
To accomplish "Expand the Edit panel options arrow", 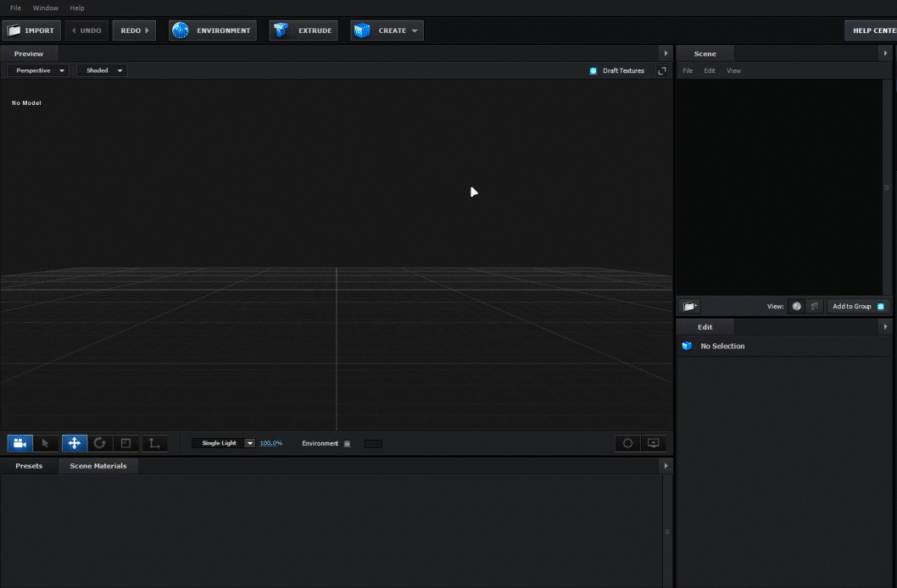I will tap(886, 326).
